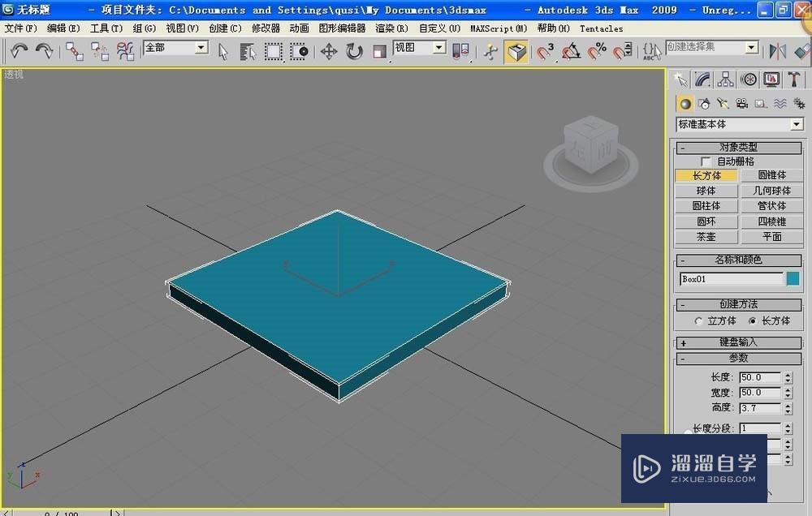Open the Box01 object color swatch
The image size is (812, 516).
click(x=793, y=279)
